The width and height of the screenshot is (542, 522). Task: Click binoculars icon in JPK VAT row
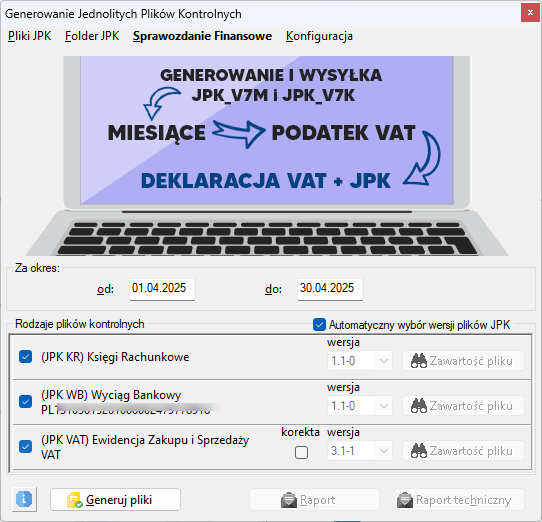coord(419,451)
